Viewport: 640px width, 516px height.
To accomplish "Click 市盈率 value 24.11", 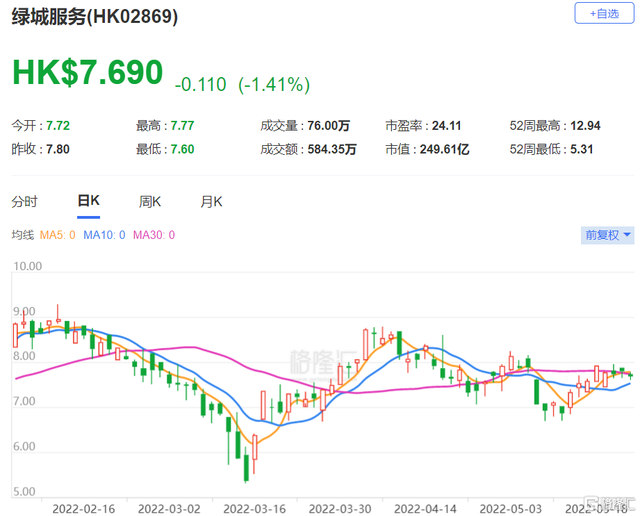I will [x=447, y=126].
